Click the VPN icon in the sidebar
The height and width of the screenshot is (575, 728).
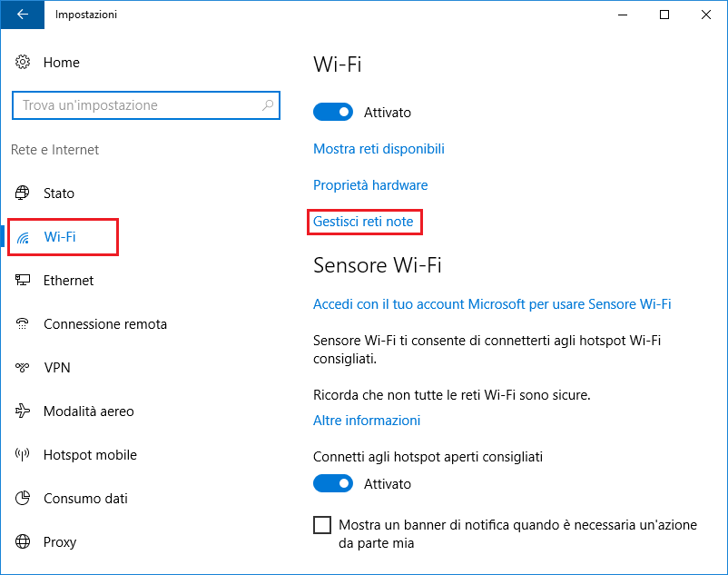click(22, 367)
